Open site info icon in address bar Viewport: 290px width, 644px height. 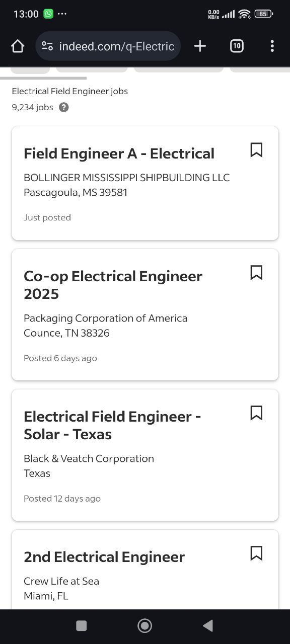pos(47,46)
